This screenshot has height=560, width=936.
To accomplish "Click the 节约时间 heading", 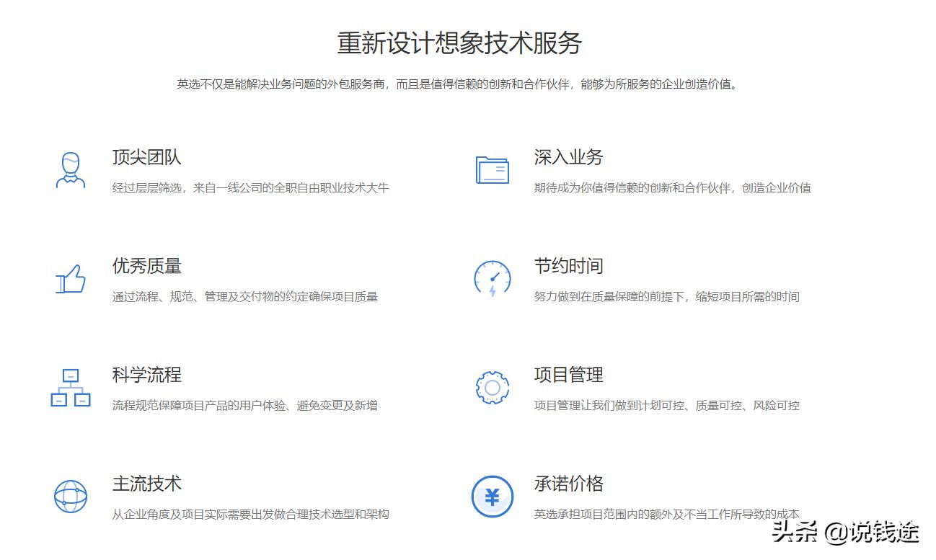I will (569, 266).
